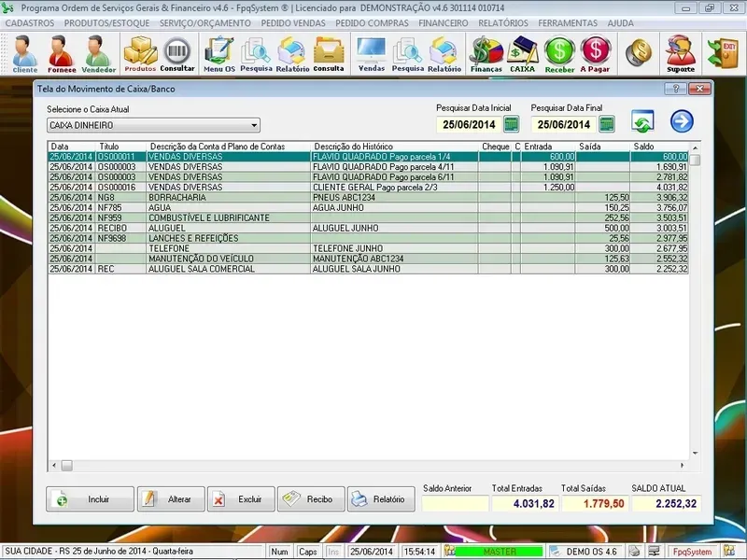Open Menu OS in the toolbar
The height and width of the screenshot is (560, 747).
pyautogui.click(x=219, y=52)
